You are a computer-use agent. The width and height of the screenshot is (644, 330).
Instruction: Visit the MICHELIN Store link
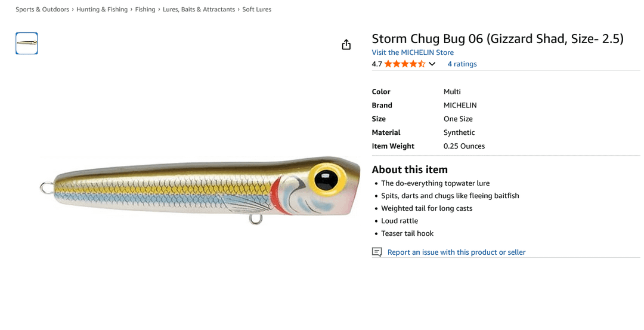point(413,53)
